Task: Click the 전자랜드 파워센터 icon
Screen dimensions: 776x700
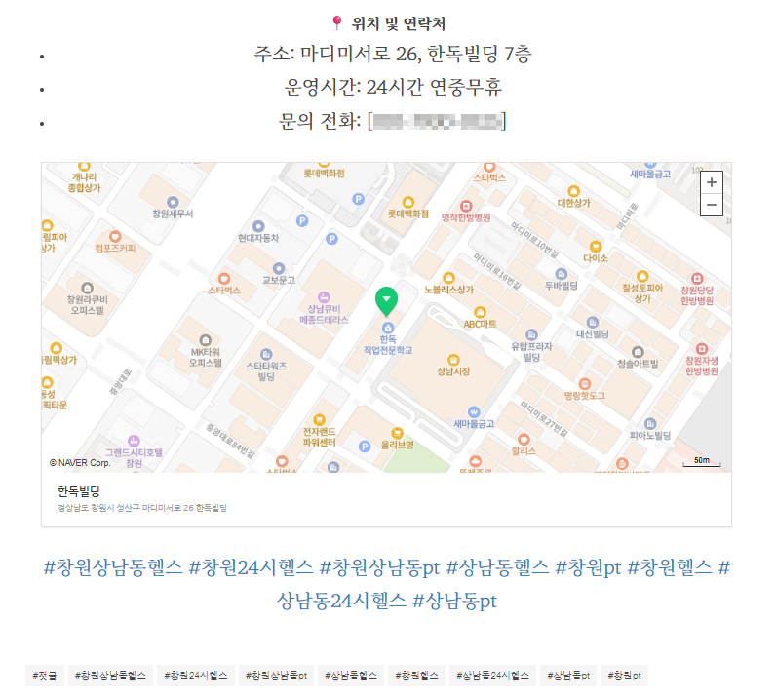Action: tap(319, 420)
